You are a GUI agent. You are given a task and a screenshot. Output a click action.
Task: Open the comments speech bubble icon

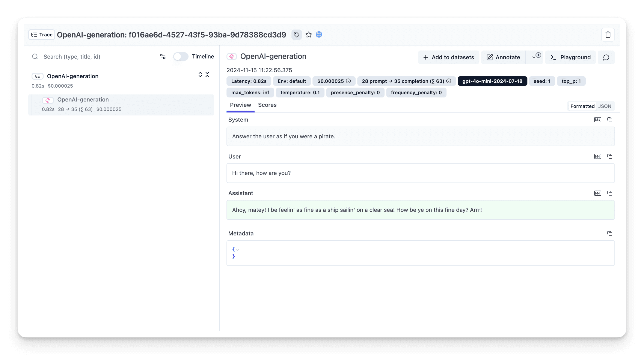[606, 57]
